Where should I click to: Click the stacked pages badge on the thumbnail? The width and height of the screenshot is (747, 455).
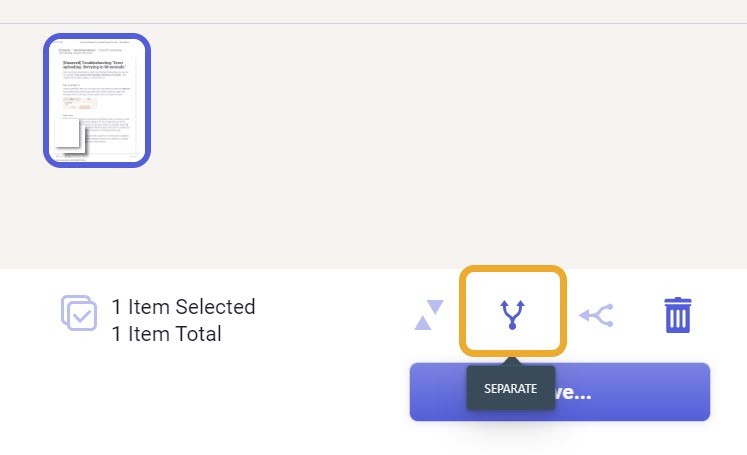70,136
